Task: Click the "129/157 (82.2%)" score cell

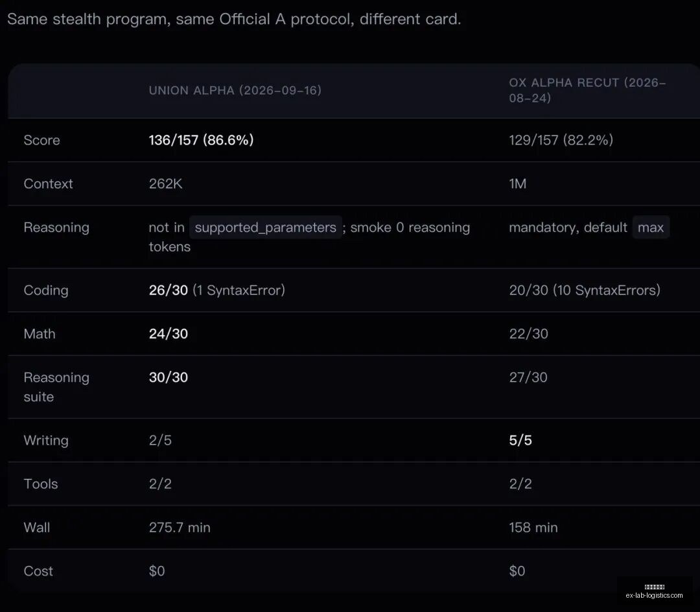Action: pos(561,140)
